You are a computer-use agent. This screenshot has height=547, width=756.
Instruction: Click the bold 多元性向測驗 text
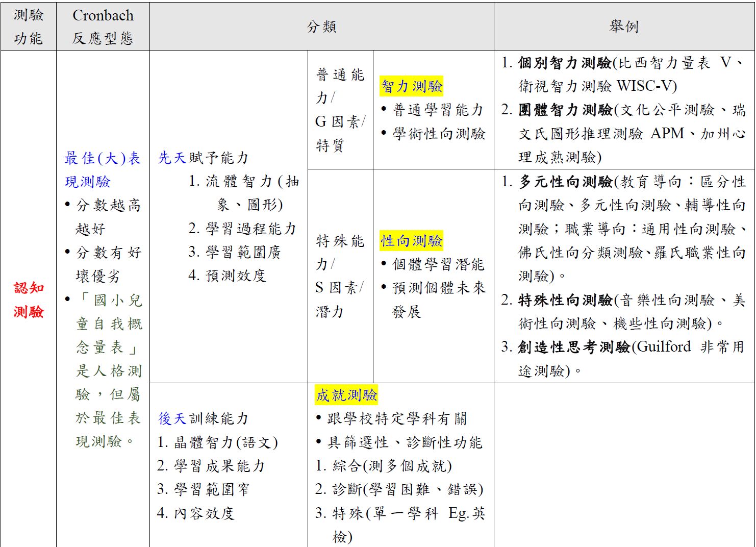(x=565, y=182)
